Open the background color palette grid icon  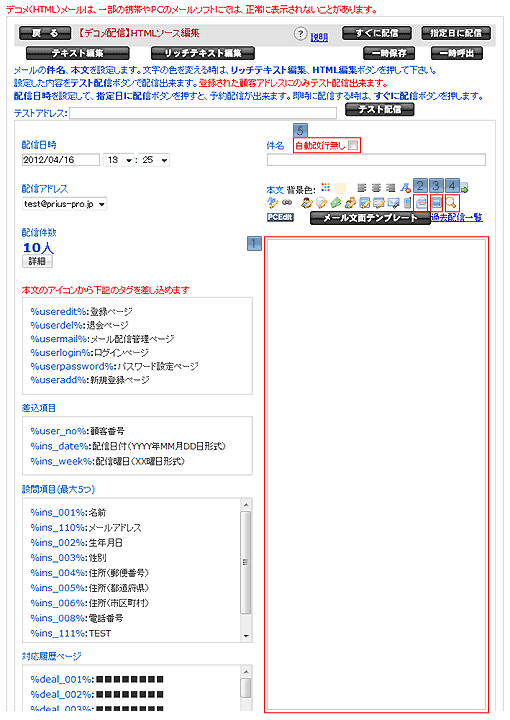click(325, 187)
